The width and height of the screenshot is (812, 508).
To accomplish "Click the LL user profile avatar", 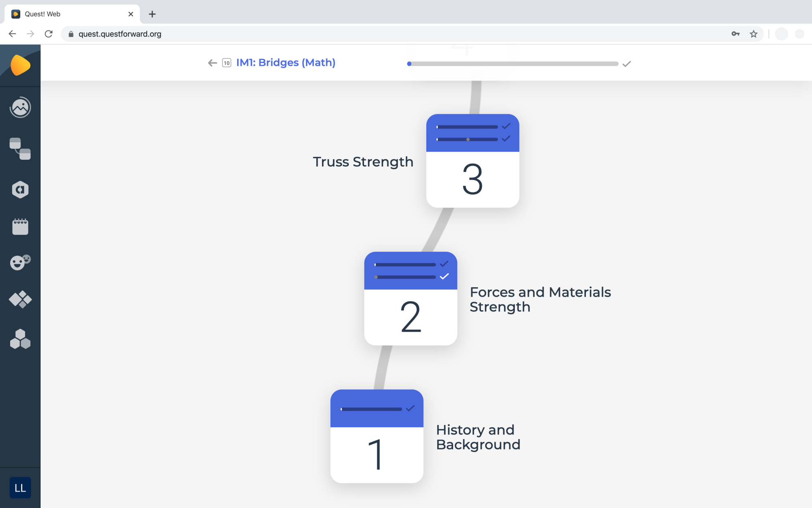I will point(20,488).
